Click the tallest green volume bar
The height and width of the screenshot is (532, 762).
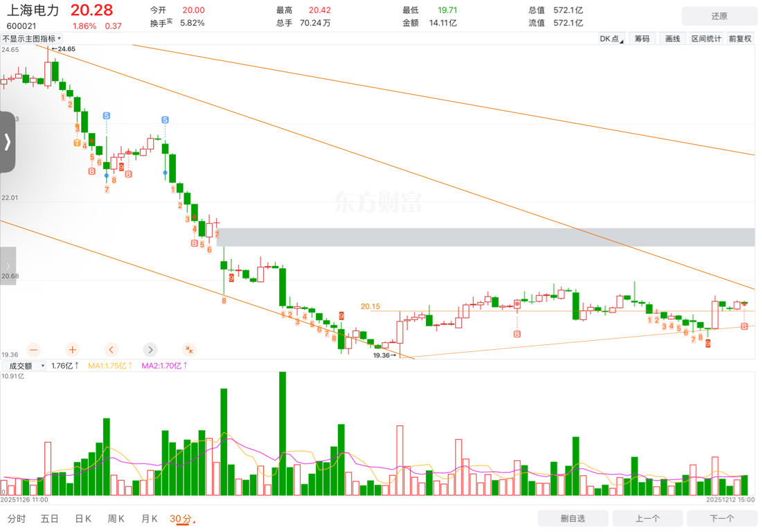[x=283, y=434]
